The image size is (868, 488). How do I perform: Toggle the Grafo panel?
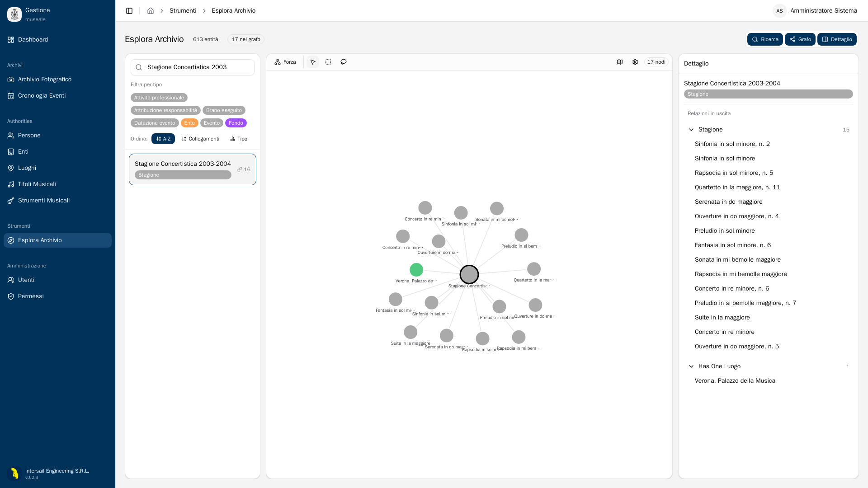coord(800,39)
